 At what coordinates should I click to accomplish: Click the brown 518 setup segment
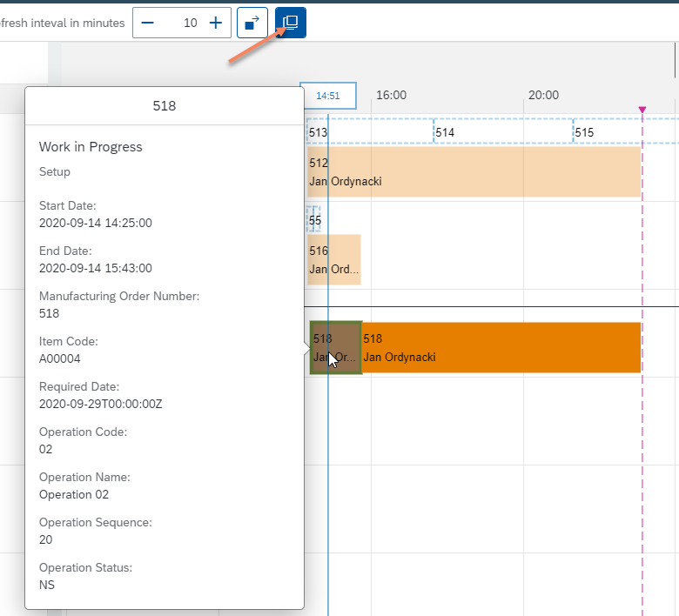[336, 348]
